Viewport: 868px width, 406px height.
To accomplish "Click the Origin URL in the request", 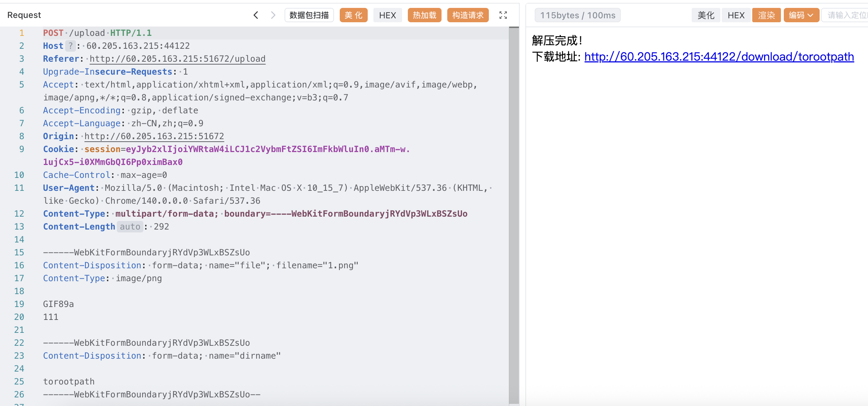I will click(154, 136).
